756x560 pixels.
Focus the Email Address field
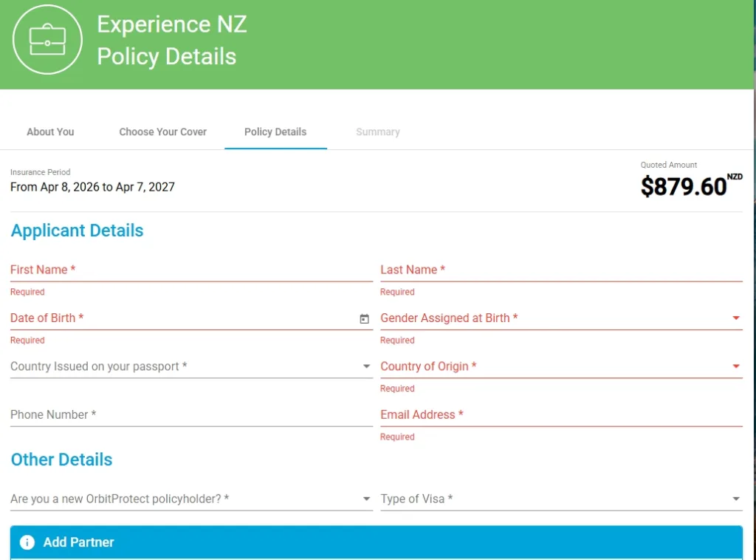pos(561,415)
